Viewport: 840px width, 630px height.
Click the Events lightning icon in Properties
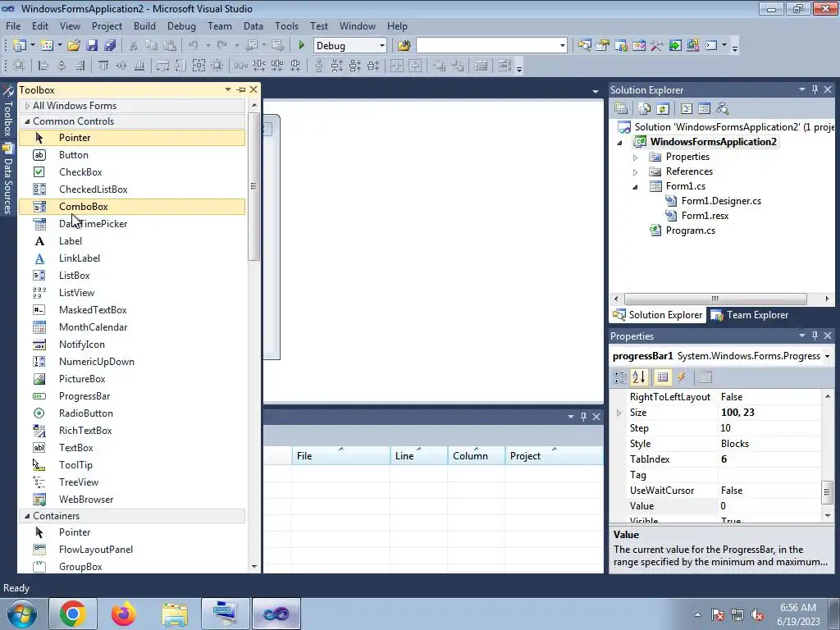[682, 377]
